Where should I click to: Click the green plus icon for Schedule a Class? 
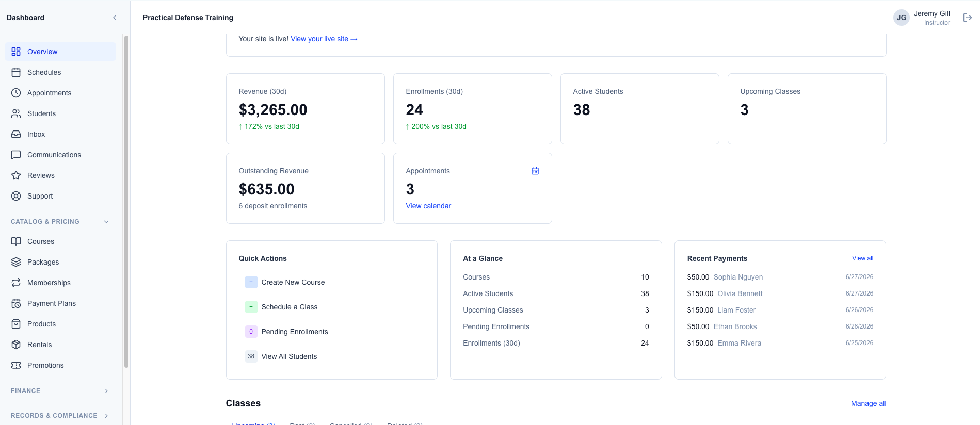(251, 307)
